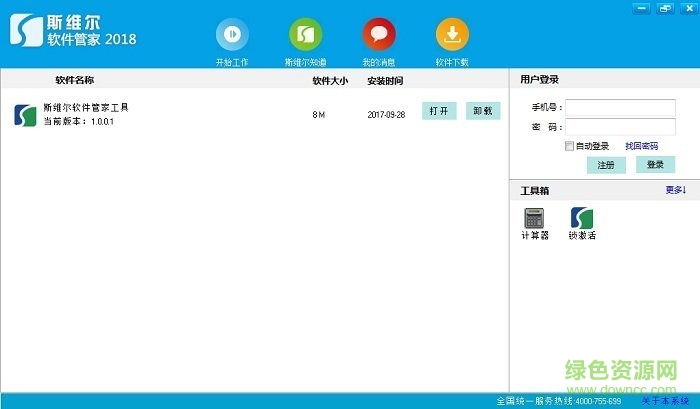Screen dimensions: 700x409
Task: Click the 当前版本: 1.0.0.1 text
Action: (x=79, y=121)
